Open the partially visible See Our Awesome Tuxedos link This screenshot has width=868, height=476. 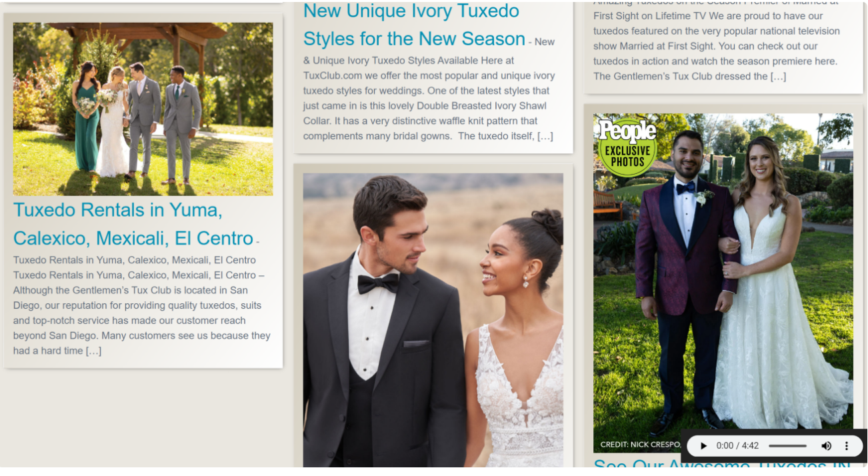[721, 463]
